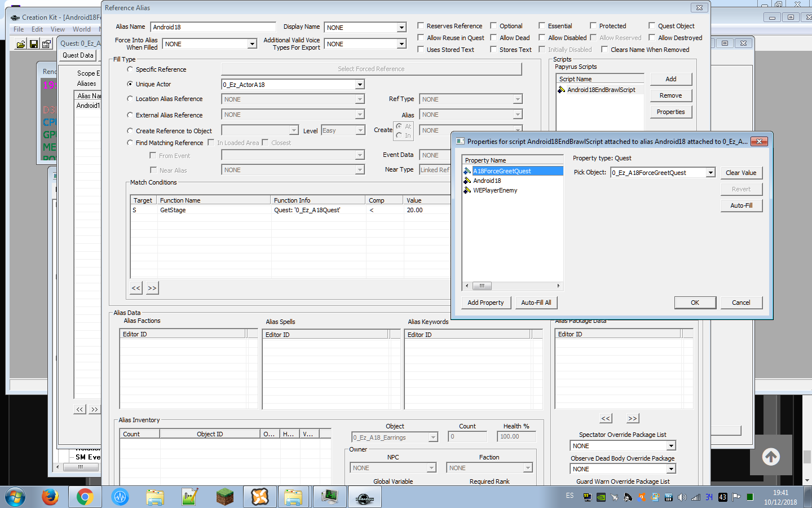Open the preferences icon beside the save icon
The height and width of the screenshot is (508, 812).
[x=46, y=44]
